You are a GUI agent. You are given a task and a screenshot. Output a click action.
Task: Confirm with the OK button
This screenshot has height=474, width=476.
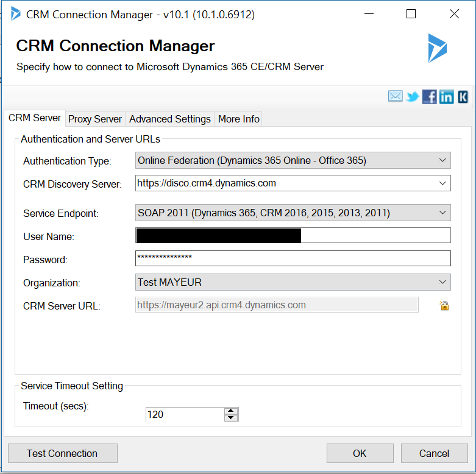(360, 453)
